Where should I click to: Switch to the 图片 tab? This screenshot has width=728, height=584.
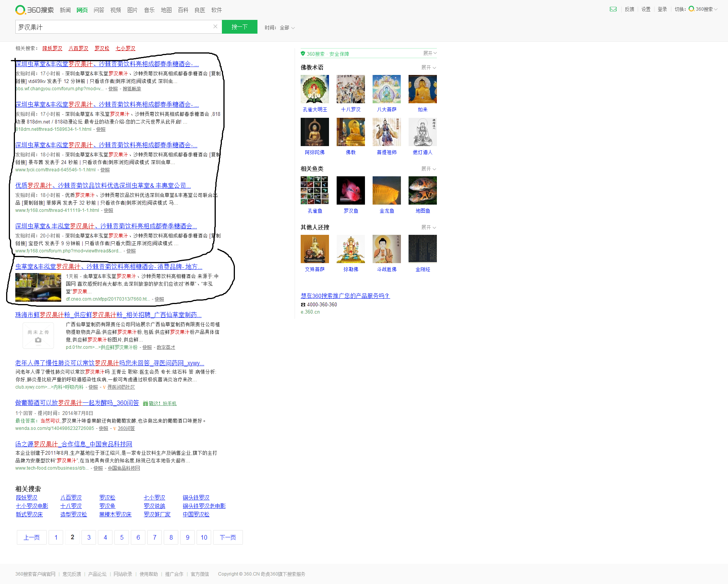coord(132,10)
